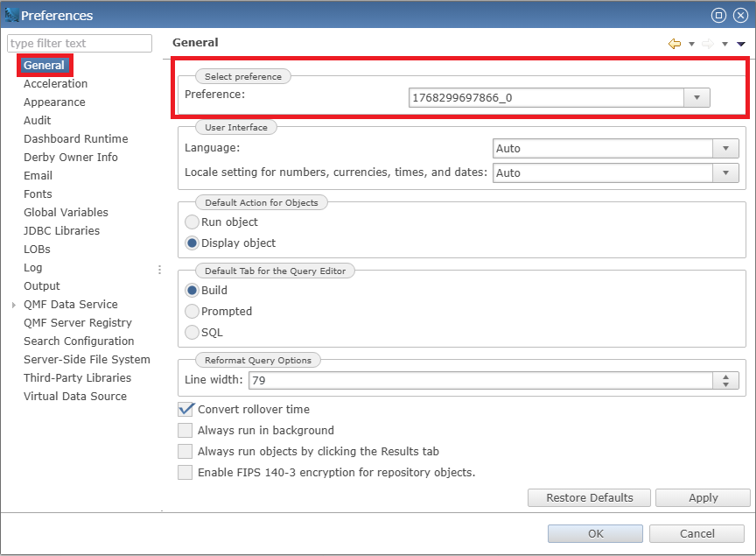The height and width of the screenshot is (556, 756).
Task: Click the Line width value field
Action: coord(480,380)
